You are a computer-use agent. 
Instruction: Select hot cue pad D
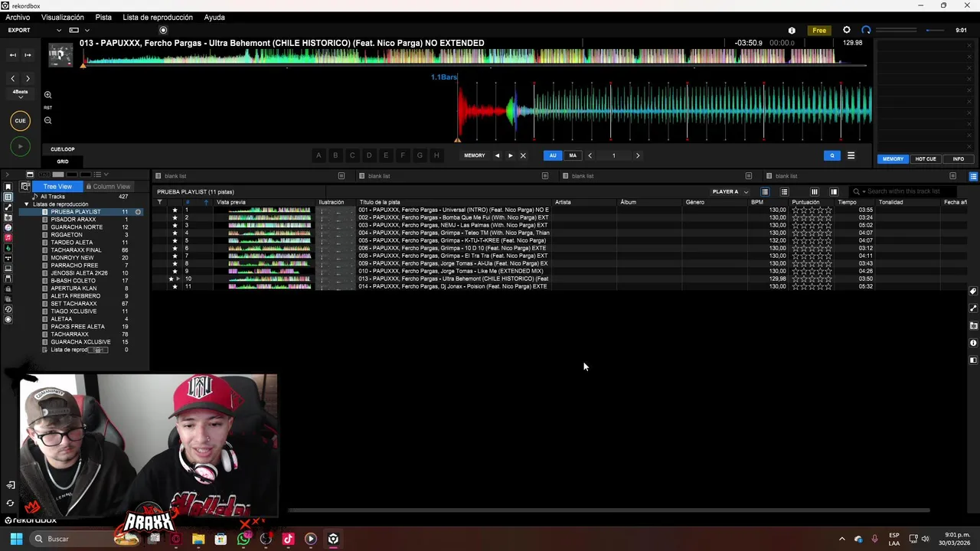coord(369,155)
